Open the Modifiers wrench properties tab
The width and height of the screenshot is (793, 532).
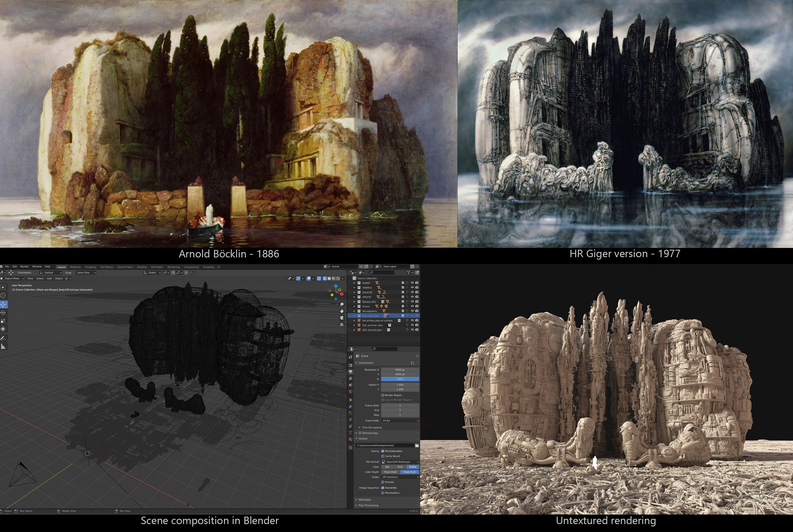[351, 407]
